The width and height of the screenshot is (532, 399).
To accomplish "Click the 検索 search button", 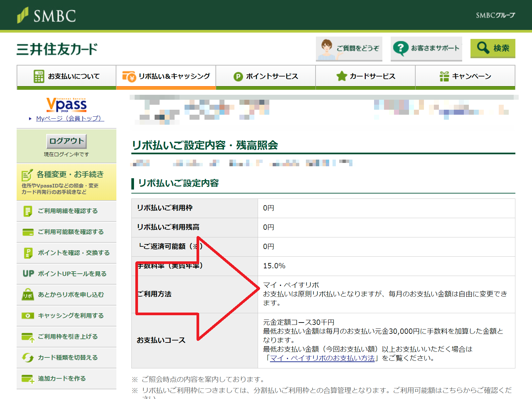I will pos(493,48).
